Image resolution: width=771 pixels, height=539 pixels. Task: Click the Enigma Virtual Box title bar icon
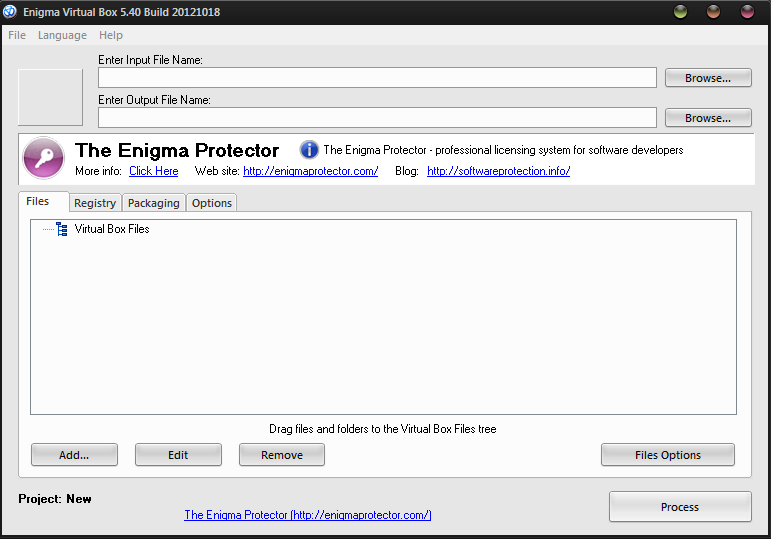pyautogui.click(x=10, y=12)
